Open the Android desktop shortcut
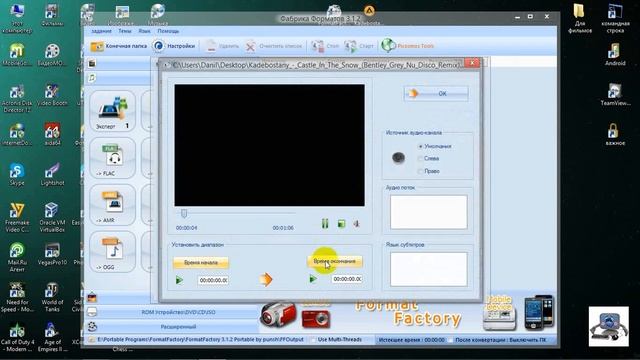 pyautogui.click(x=615, y=55)
